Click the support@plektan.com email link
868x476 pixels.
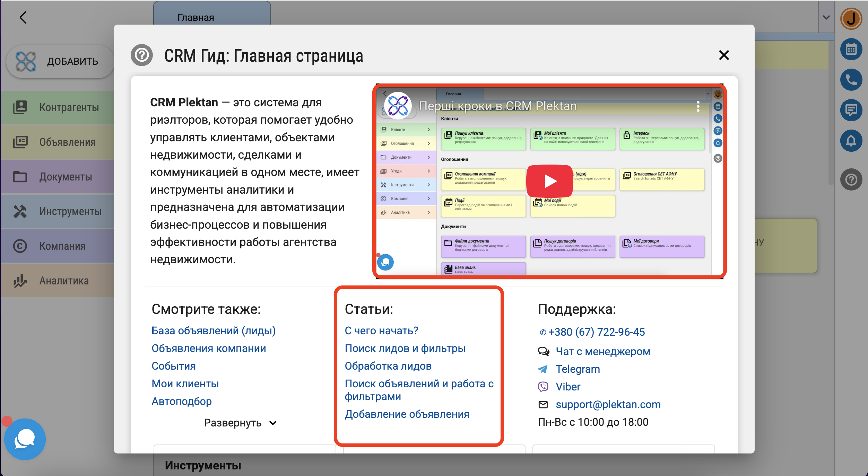tap(608, 404)
